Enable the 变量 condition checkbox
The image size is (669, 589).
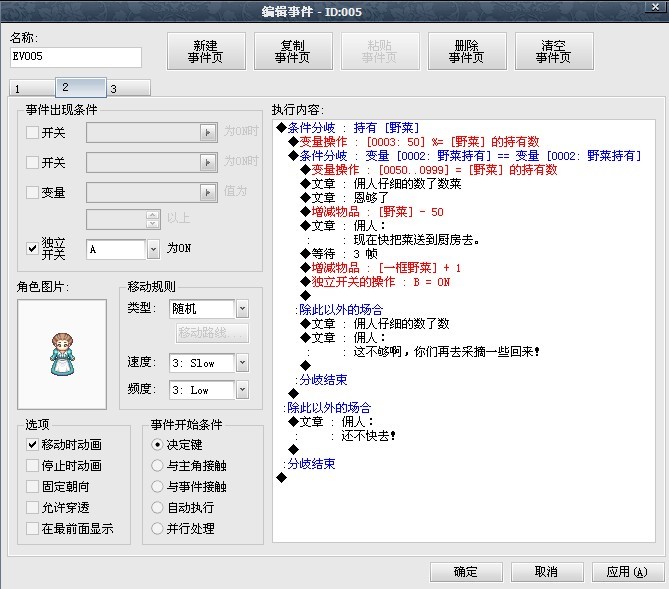[32, 192]
